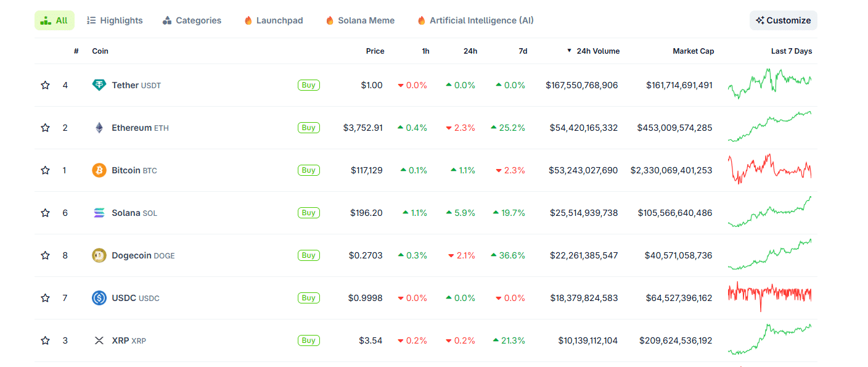Open USDC's red 7-day sparkline
The width and height of the screenshot is (868, 367).
point(770,297)
